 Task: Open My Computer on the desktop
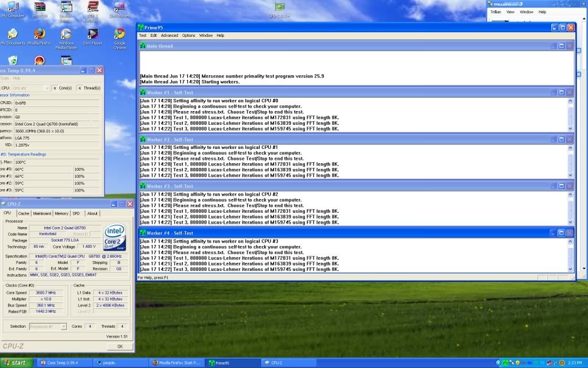point(13,7)
